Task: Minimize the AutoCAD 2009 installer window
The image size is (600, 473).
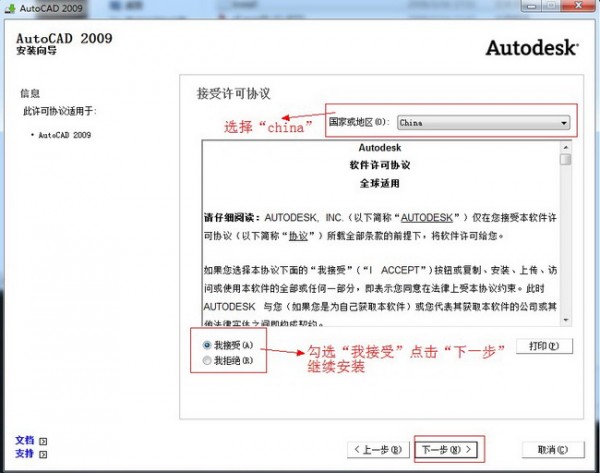Action: click(531, 5)
